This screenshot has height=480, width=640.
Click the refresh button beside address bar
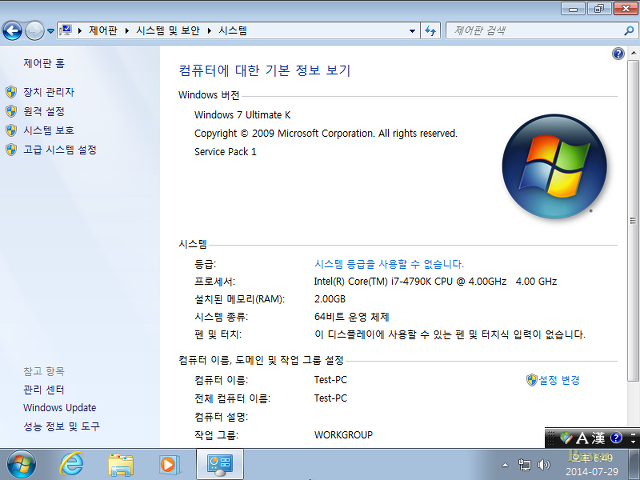click(431, 31)
